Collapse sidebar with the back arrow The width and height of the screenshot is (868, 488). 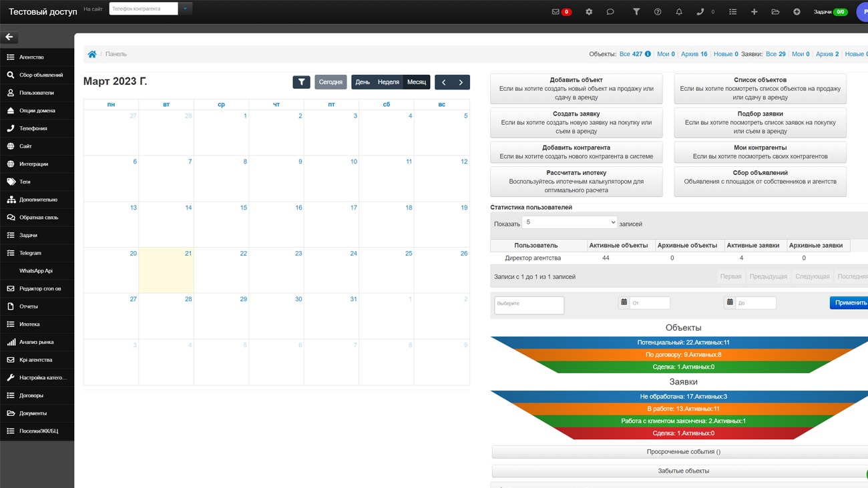coord(9,37)
